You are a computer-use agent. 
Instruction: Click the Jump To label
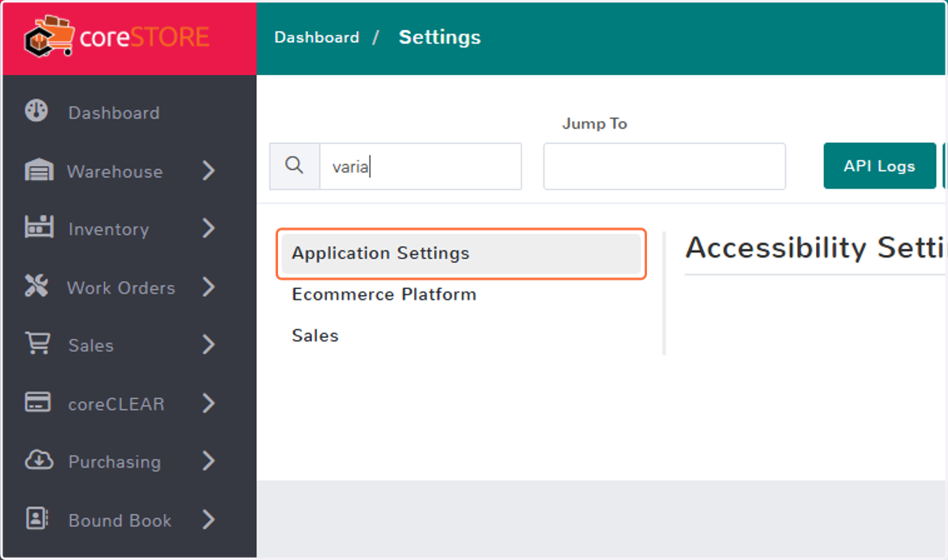[595, 124]
